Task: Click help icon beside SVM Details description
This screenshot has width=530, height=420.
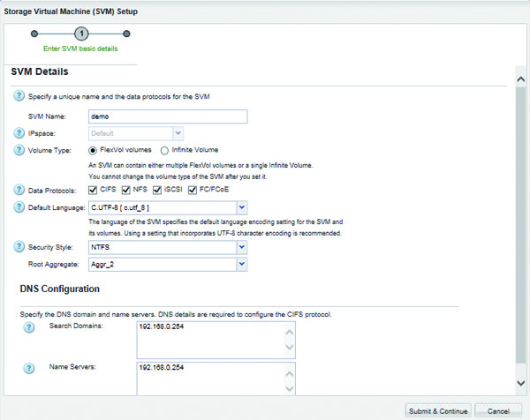Action: coord(19,96)
